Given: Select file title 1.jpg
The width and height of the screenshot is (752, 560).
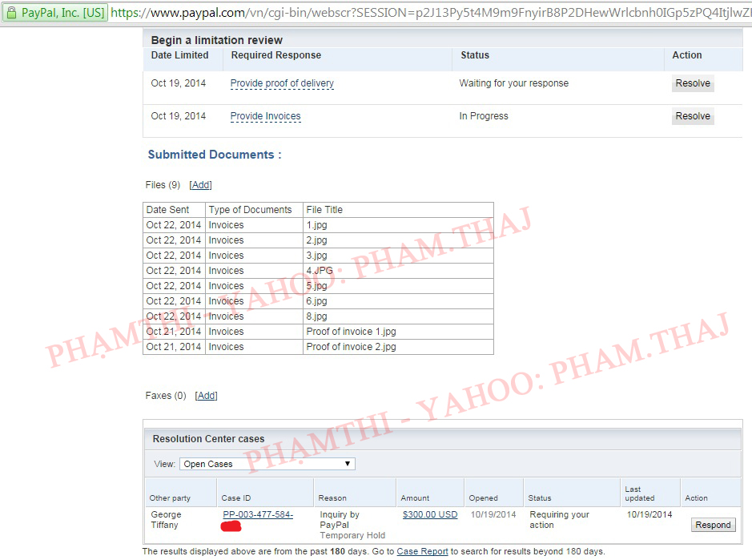Looking at the screenshot, I should click(316, 225).
